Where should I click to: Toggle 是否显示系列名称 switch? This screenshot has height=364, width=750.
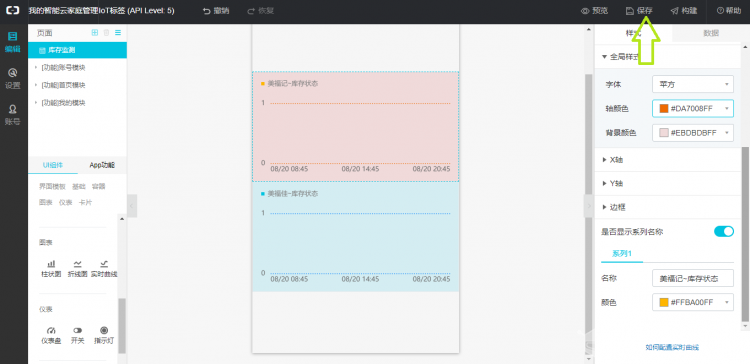click(724, 232)
